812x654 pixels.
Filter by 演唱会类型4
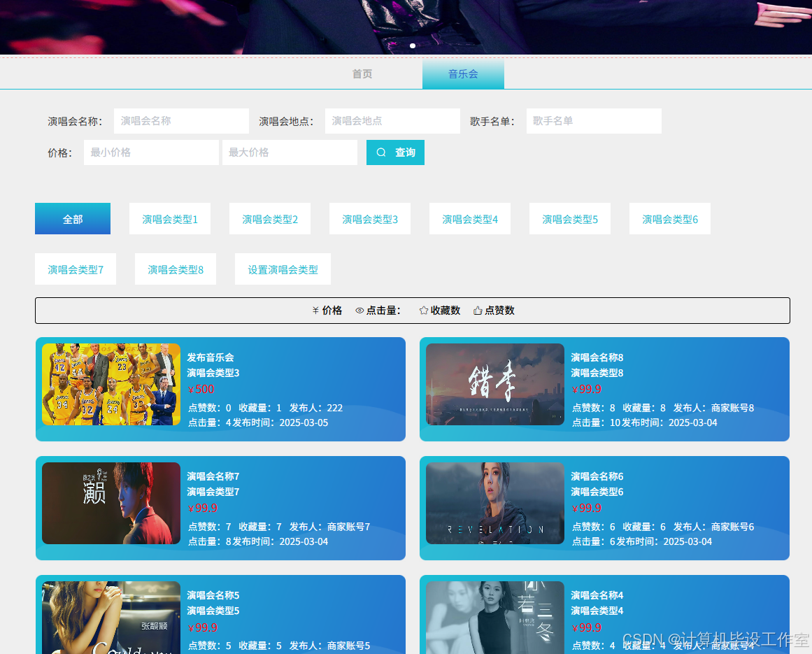point(470,218)
